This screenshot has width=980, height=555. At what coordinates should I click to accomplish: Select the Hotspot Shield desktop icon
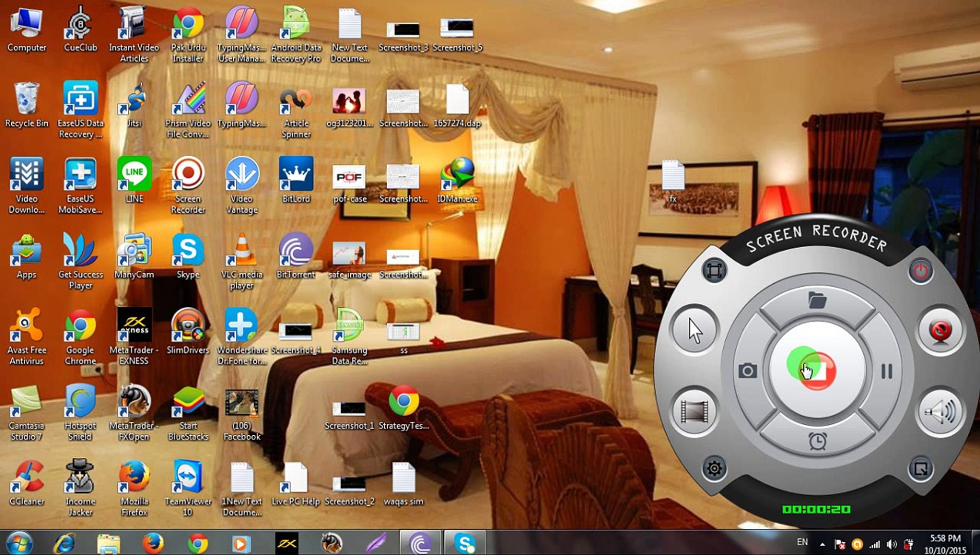coord(80,413)
